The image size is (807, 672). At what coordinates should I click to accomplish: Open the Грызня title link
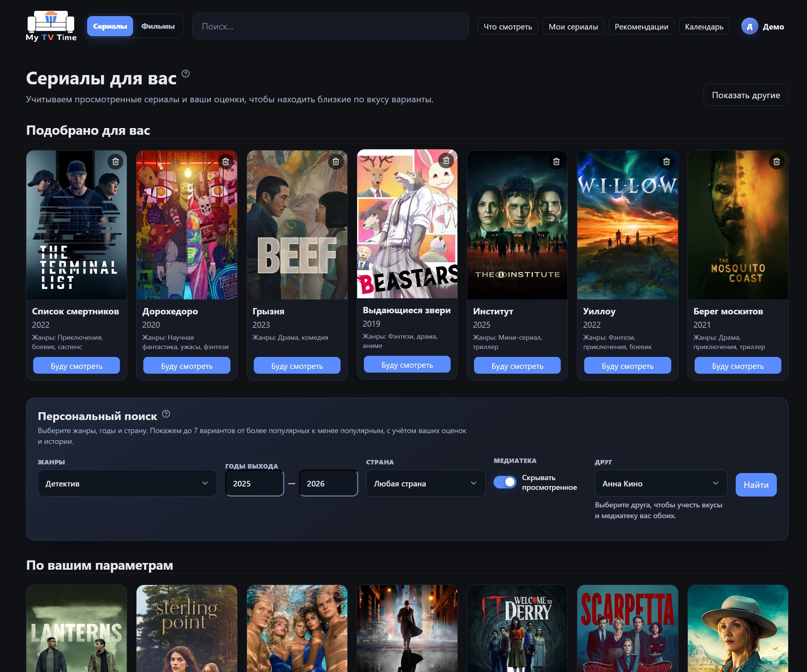coord(268,311)
